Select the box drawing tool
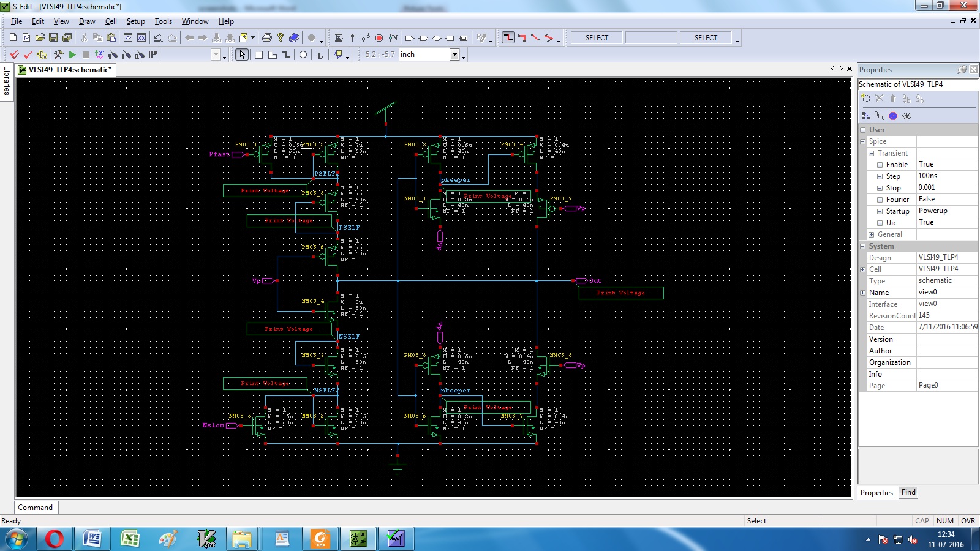980x551 pixels. tap(258, 54)
